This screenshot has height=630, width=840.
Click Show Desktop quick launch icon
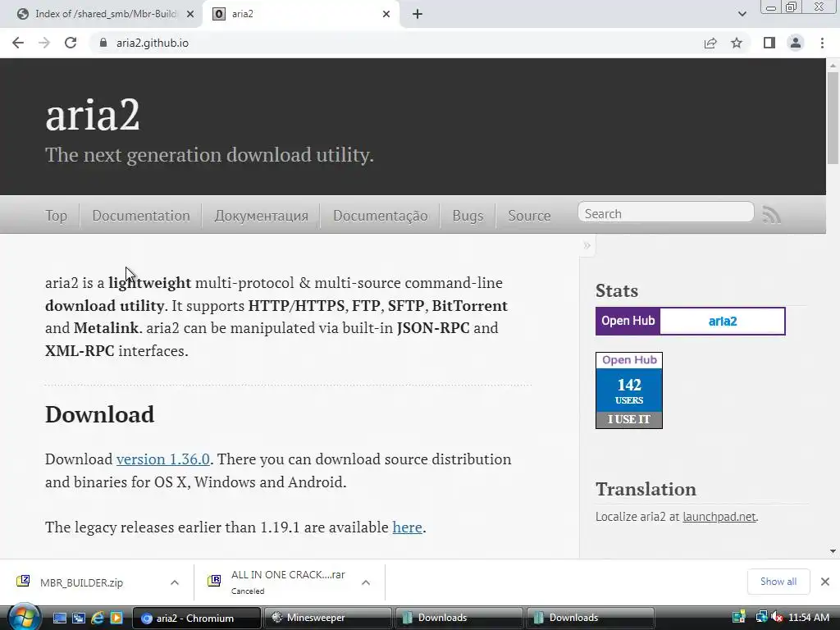(59, 618)
